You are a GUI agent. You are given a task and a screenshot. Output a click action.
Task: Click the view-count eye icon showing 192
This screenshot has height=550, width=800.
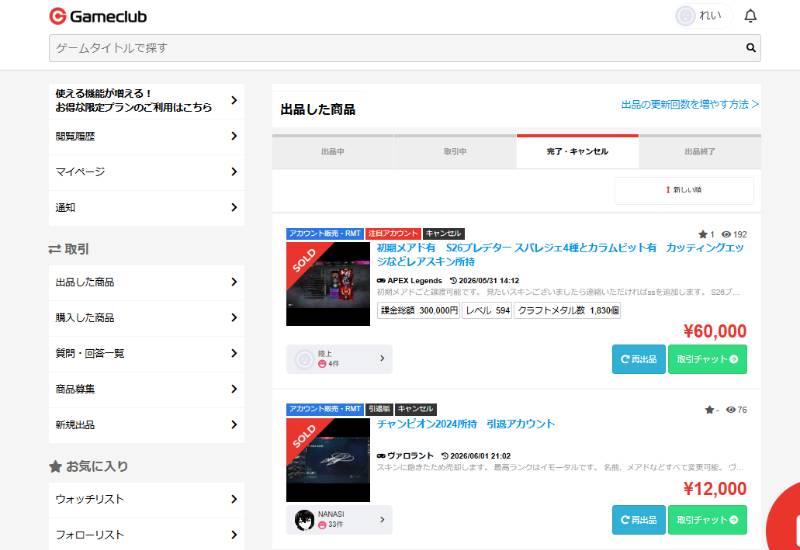point(726,234)
